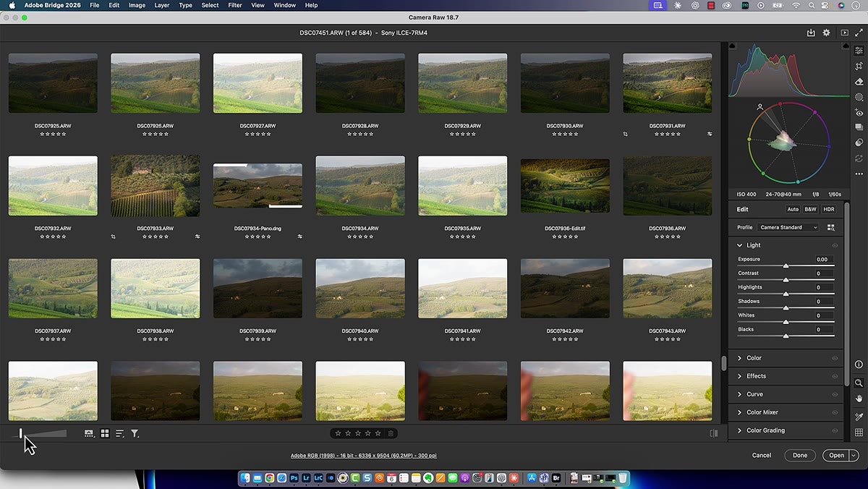Open the Snapshots panel icon
This screenshot has height=489, width=868.
click(x=859, y=128)
